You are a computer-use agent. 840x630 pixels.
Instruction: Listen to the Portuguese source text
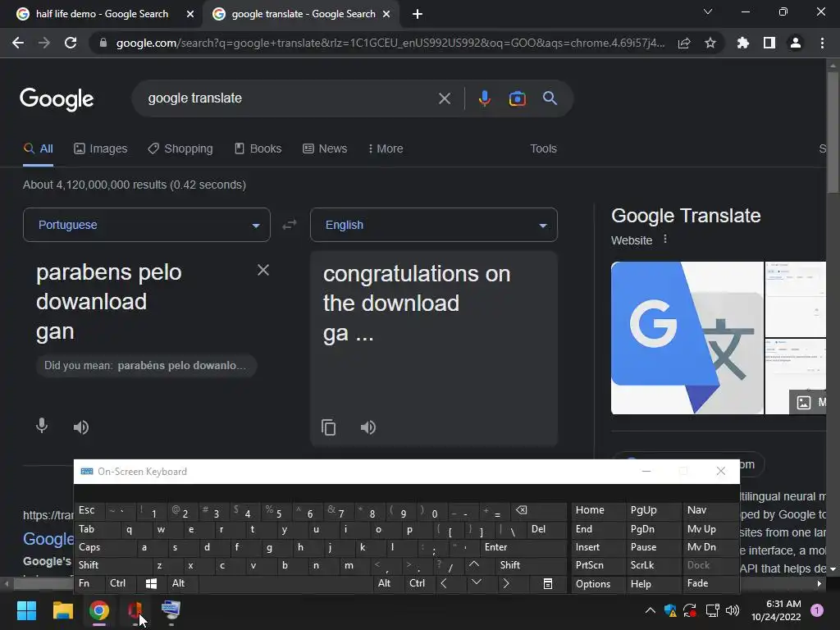click(x=81, y=427)
